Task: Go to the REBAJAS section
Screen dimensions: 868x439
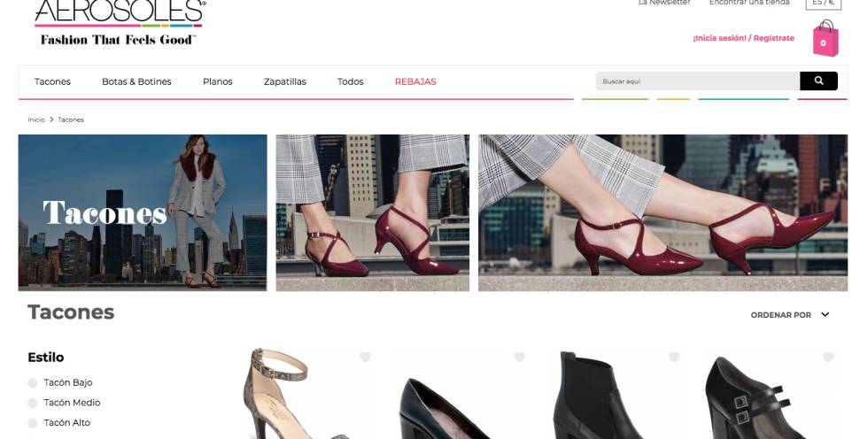Action: click(x=415, y=81)
